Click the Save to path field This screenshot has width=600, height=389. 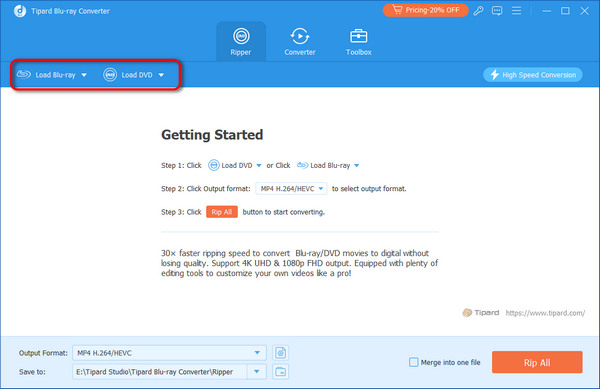(160, 371)
